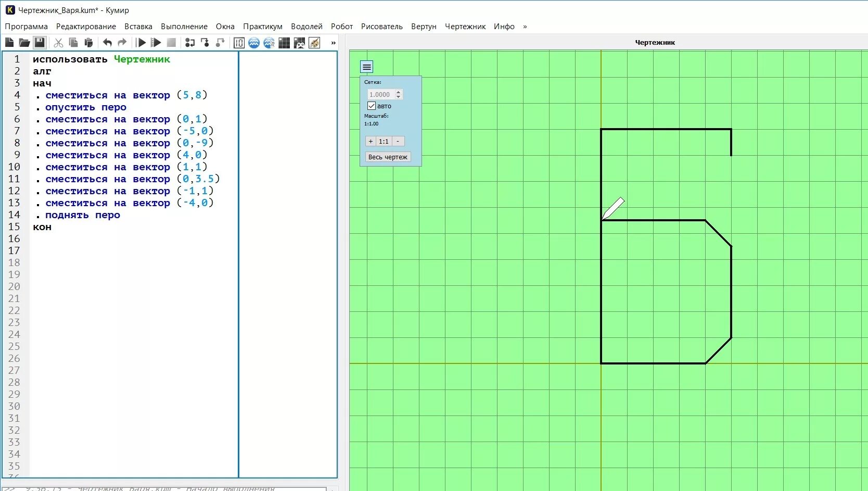The width and height of the screenshot is (868, 491).
Task: Toggle the 'авто' grid checkbox
Action: click(x=372, y=106)
